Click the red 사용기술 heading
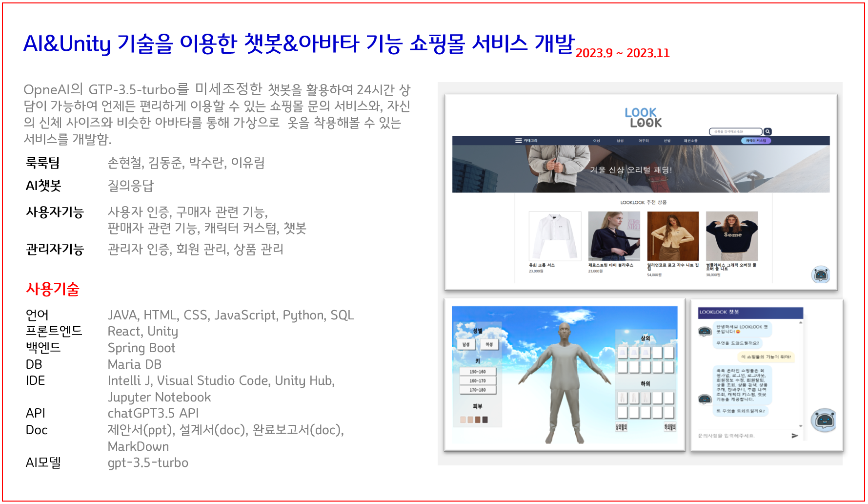This screenshot has width=868, height=504. (53, 289)
